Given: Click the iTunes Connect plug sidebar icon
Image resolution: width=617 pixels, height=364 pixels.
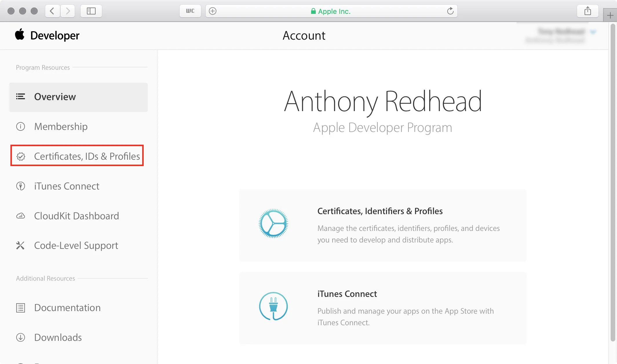Looking at the screenshot, I should click(21, 186).
